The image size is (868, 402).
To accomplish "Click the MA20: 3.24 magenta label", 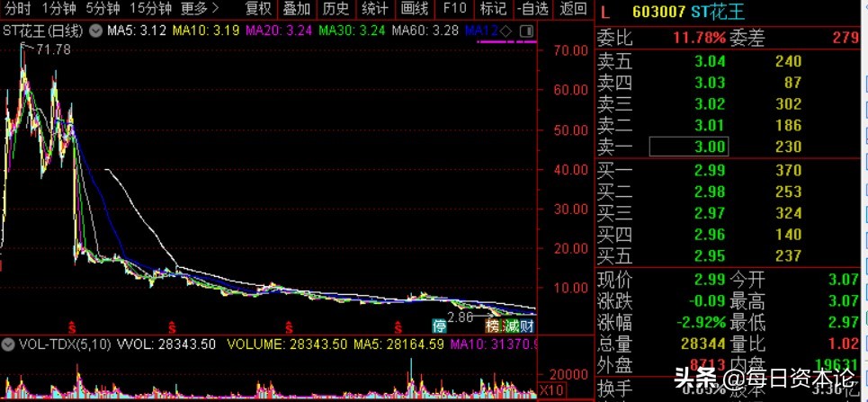I will pos(279,31).
